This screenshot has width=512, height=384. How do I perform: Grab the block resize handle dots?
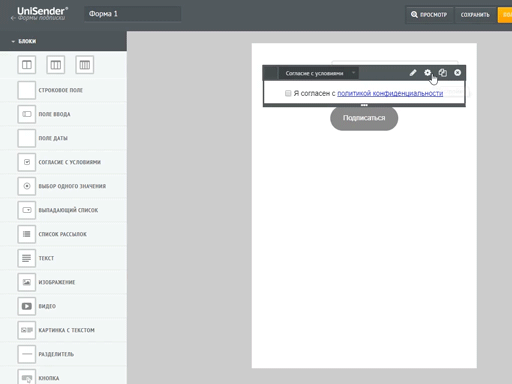click(x=364, y=105)
